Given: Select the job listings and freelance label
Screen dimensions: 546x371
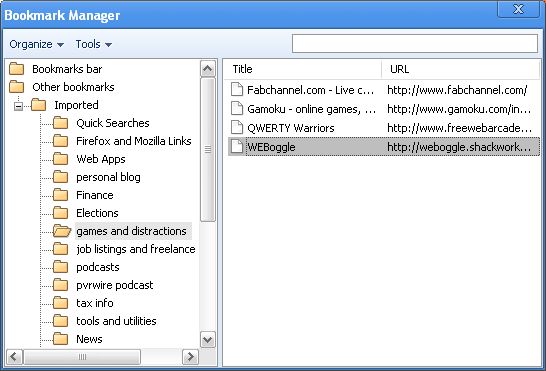Looking at the screenshot, I should tap(136, 249).
